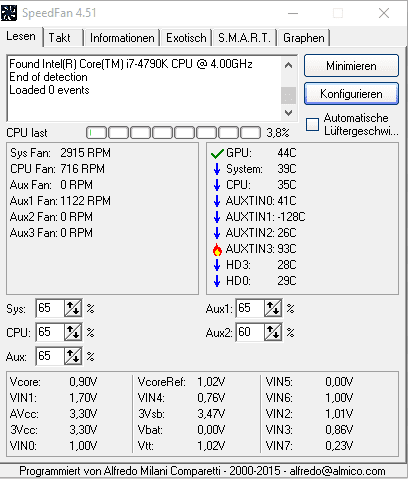Click the flame icon next to AUXTIN3
The width and height of the screenshot is (408, 479).
(217, 249)
